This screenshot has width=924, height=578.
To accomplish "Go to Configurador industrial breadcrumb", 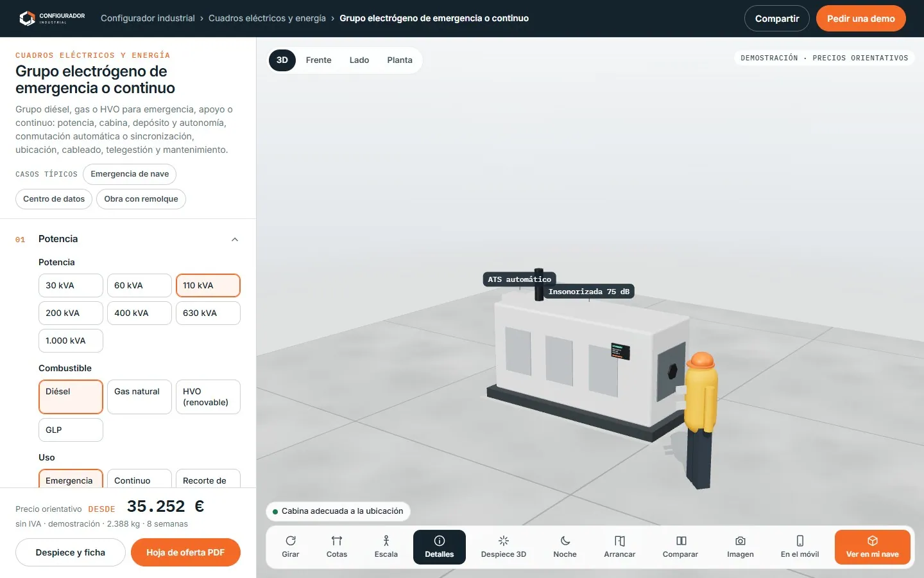I will 148,19.
